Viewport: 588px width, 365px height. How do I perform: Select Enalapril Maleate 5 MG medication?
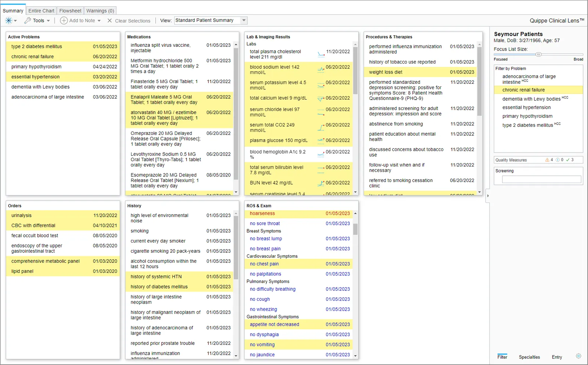(179, 100)
